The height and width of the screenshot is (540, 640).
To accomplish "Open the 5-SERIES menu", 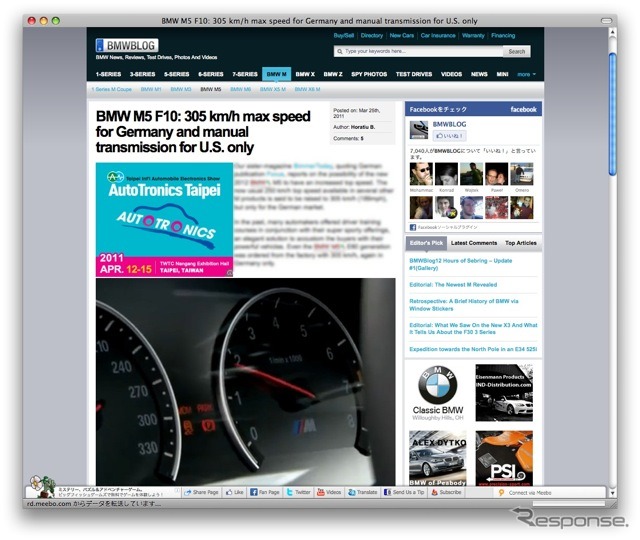I will pos(176,74).
